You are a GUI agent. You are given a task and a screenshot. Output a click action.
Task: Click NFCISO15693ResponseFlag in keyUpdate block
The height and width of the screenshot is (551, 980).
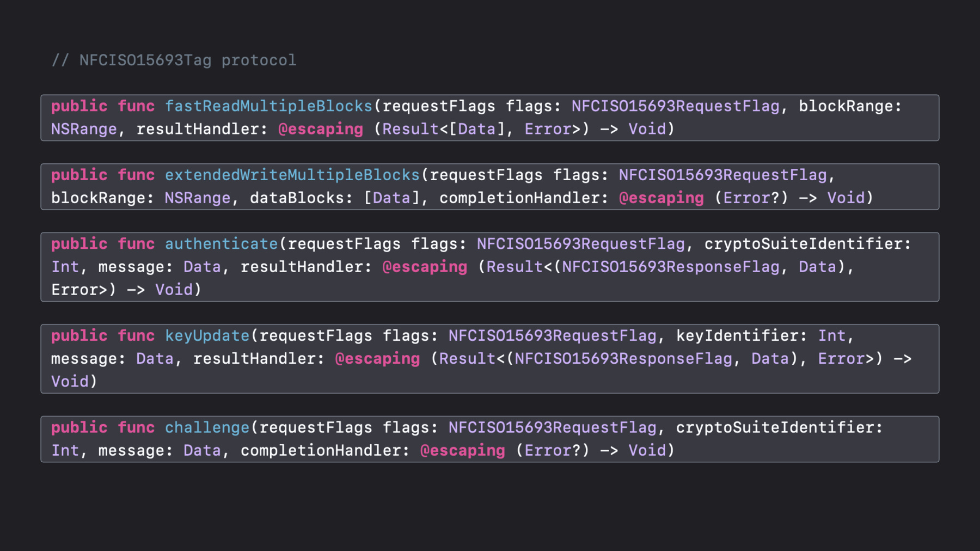pyautogui.click(x=623, y=359)
